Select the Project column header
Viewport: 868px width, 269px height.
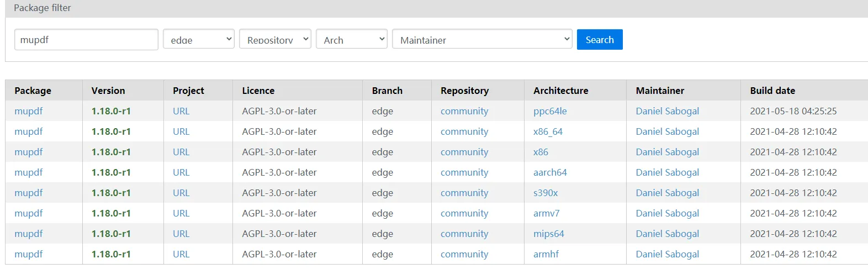click(x=188, y=91)
